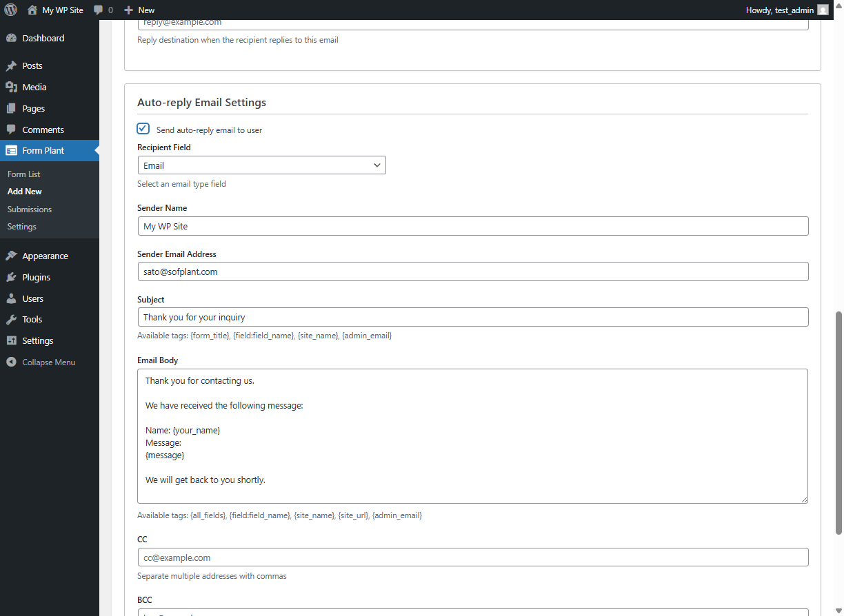Click the WordPress logo in the admin bar
This screenshot has width=844, height=616.
coord(10,10)
